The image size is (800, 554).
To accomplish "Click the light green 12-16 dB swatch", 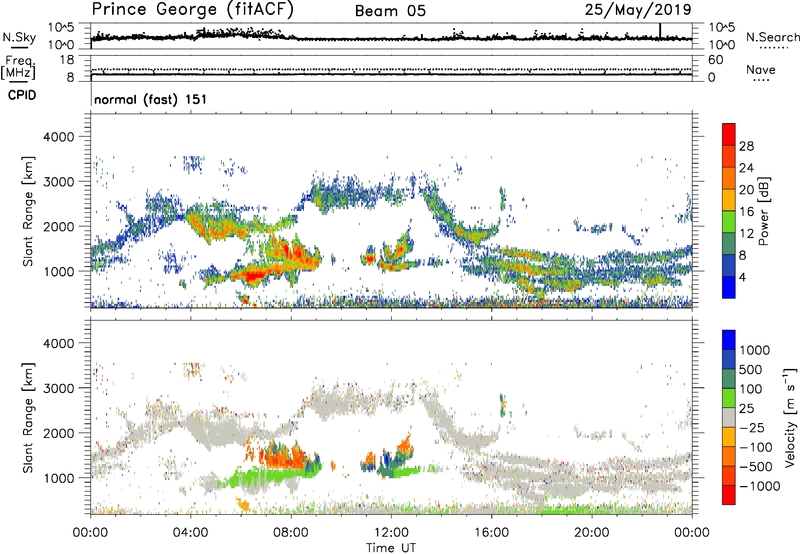I will point(729,222).
